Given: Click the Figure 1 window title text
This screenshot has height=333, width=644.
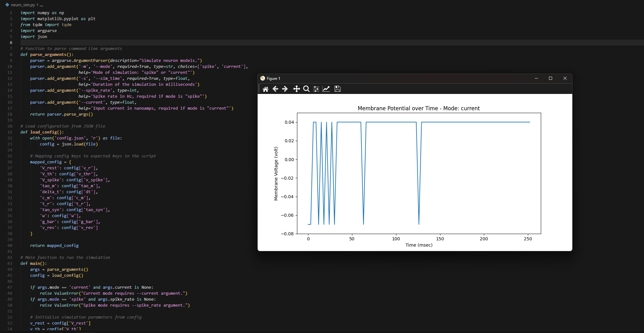Looking at the screenshot, I should [x=273, y=79].
